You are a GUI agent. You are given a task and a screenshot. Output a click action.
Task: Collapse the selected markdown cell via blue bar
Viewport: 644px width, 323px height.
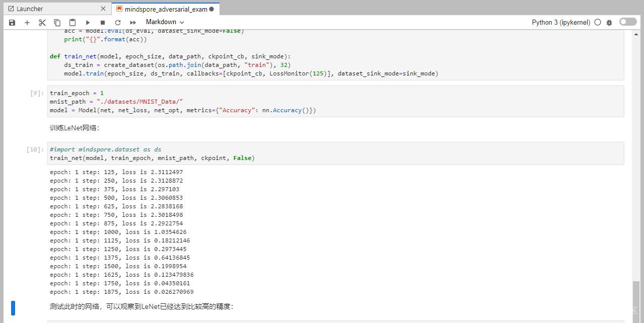coord(13,307)
